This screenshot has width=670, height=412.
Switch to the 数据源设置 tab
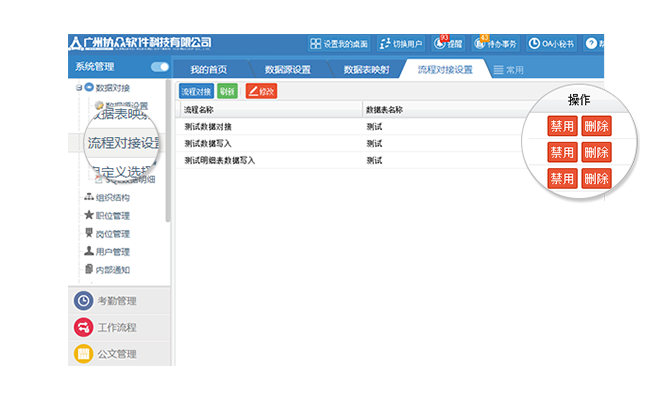point(287,70)
